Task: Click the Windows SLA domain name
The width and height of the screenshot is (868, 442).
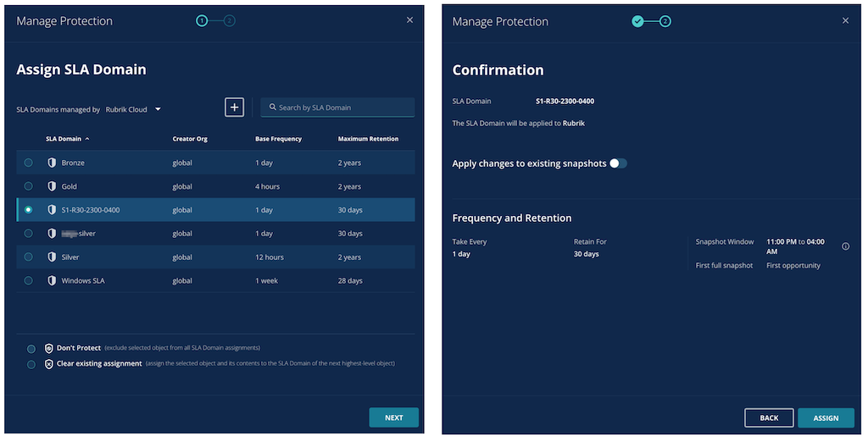Action: pyautogui.click(x=83, y=280)
